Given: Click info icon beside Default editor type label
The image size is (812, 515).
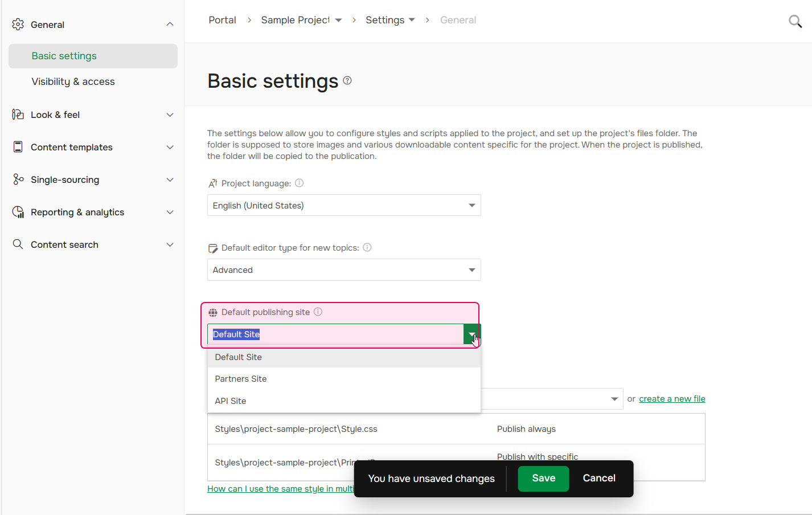Looking at the screenshot, I should click(367, 247).
